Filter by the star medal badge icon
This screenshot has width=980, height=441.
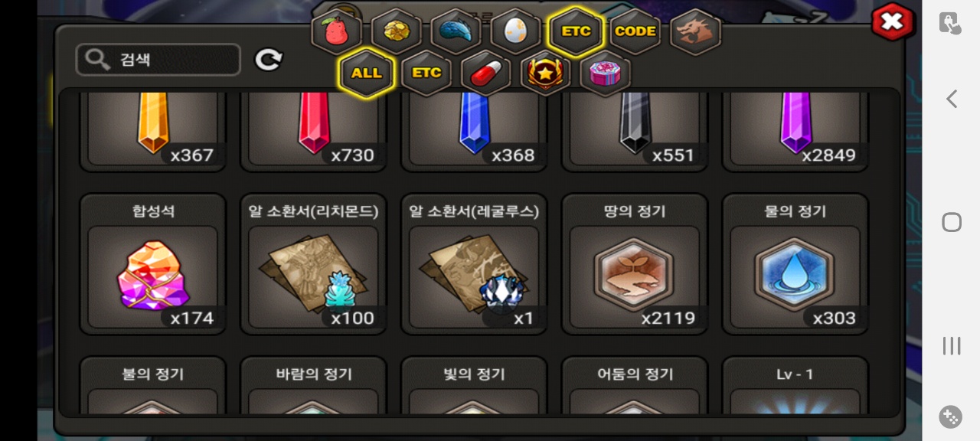545,73
